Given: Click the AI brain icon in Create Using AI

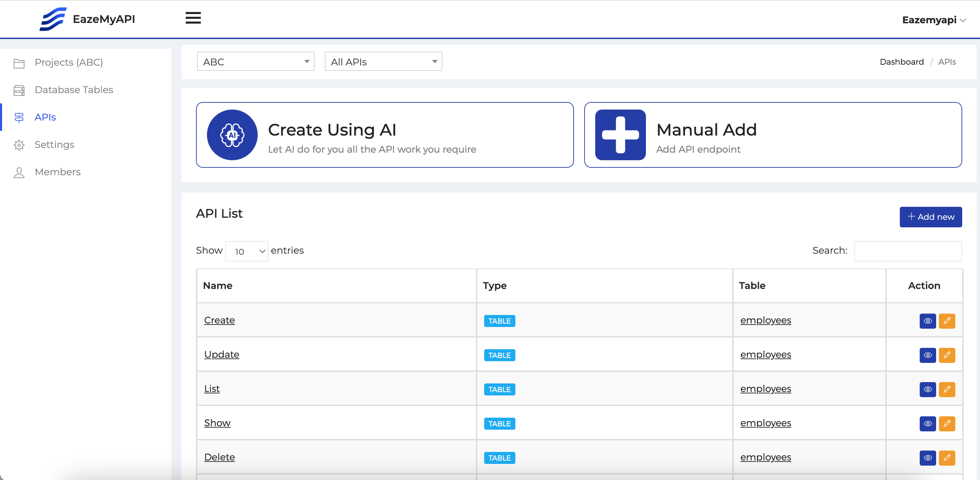Looking at the screenshot, I should coord(232,135).
